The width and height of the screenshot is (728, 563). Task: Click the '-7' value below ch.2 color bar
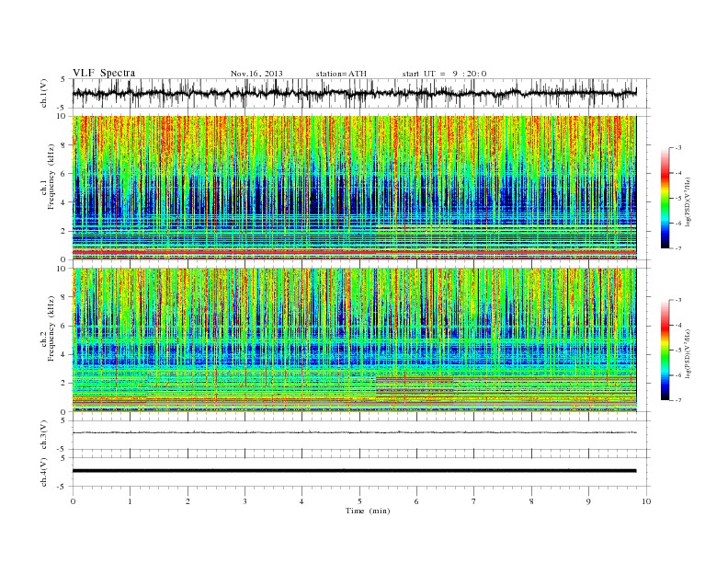pos(678,400)
